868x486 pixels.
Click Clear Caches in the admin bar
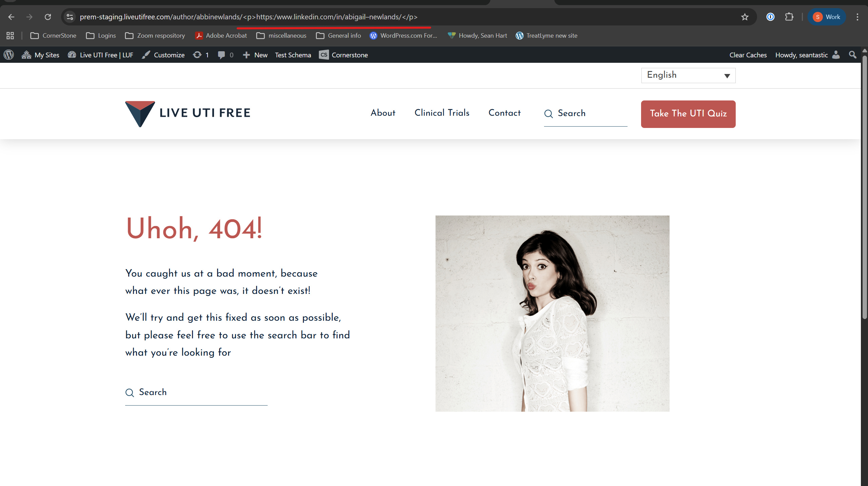(748, 55)
